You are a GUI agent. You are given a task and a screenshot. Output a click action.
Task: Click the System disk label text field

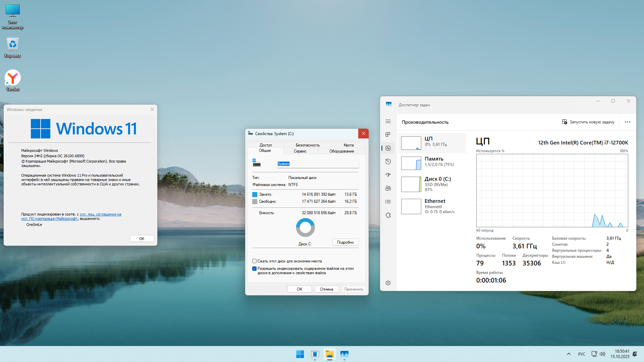317,164
